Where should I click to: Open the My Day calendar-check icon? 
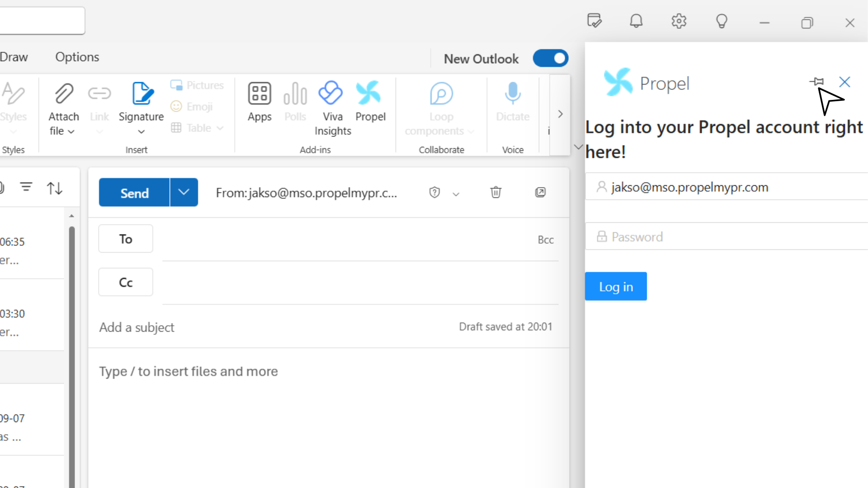coord(594,21)
